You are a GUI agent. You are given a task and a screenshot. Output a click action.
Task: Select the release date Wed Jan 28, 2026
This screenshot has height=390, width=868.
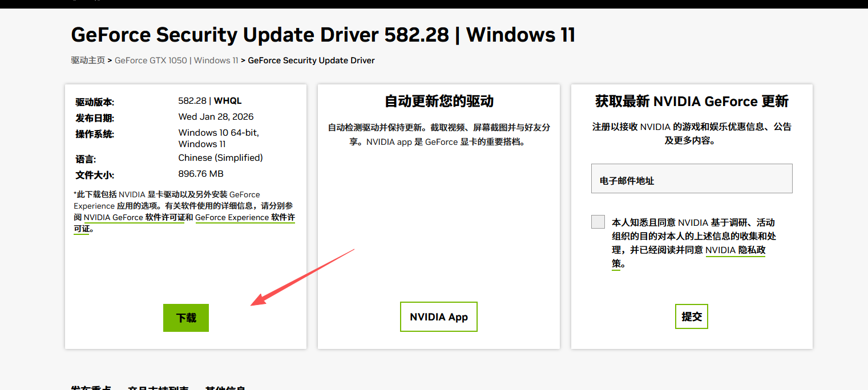[216, 117]
